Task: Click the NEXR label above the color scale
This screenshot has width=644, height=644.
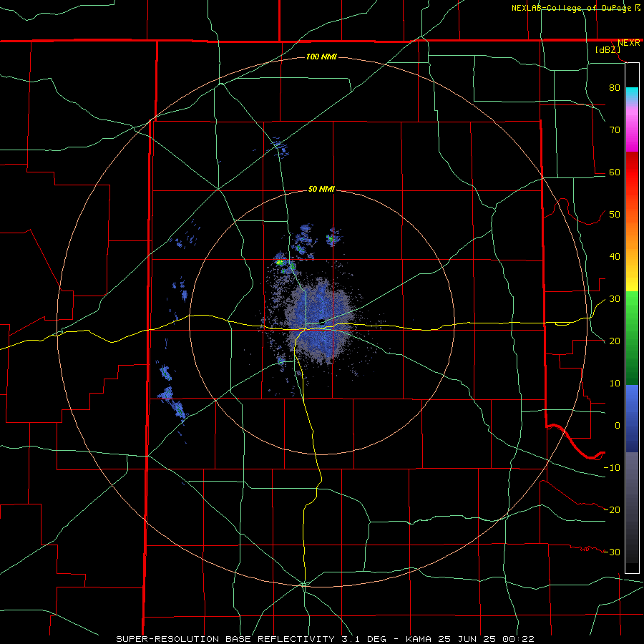Action: (x=628, y=43)
